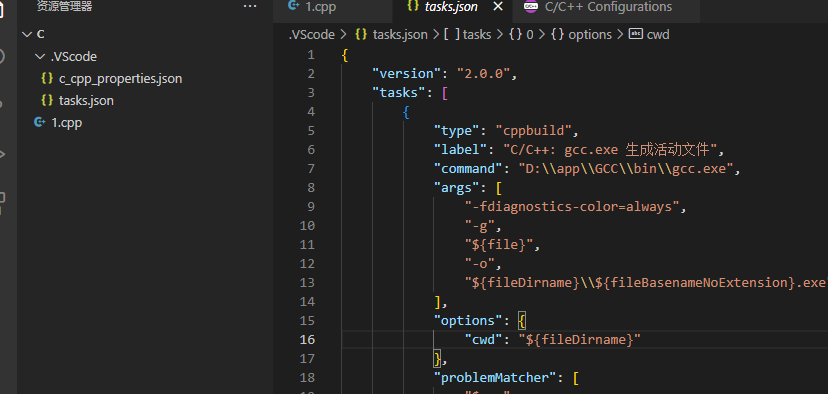Open 1.cpp from the file tree

point(67,123)
